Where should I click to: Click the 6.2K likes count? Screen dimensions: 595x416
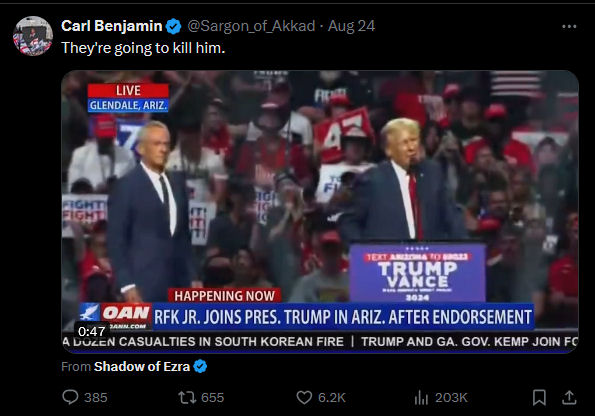[332, 397]
